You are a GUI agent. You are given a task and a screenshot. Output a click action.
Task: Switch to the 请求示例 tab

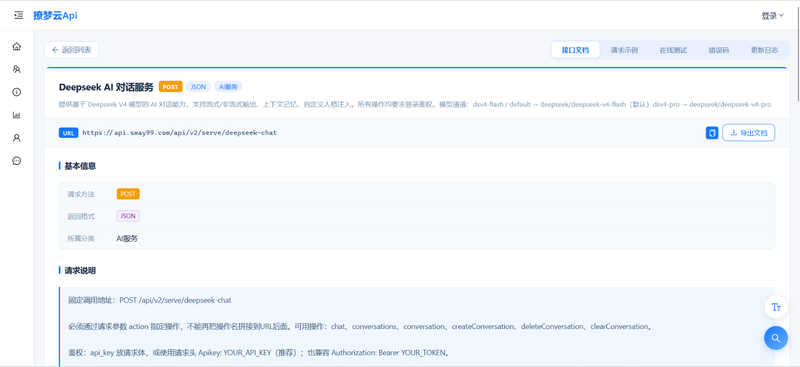(x=624, y=50)
